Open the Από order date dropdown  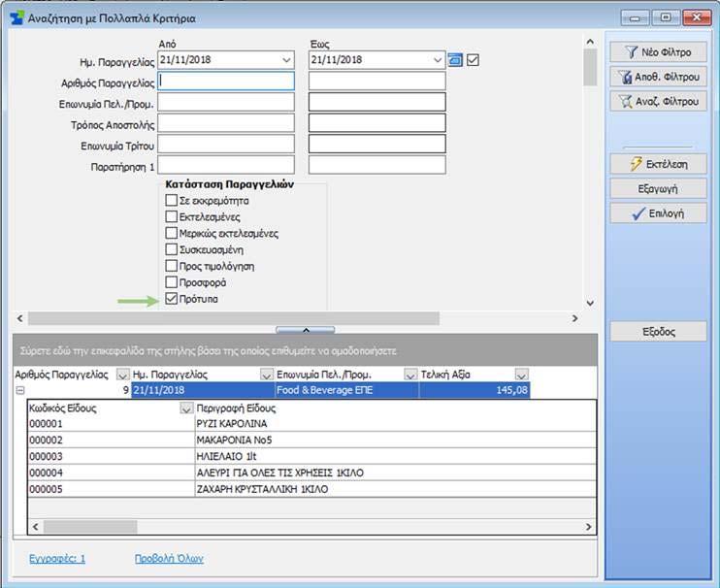point(286,60)
